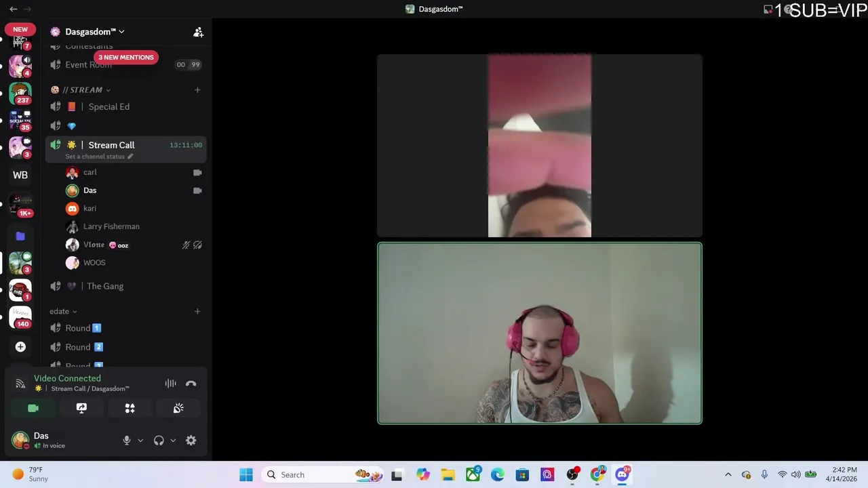Viewport: 868px width, 488px height.
Task: Invite people with the add-members icon
Action: click(198, 32)
